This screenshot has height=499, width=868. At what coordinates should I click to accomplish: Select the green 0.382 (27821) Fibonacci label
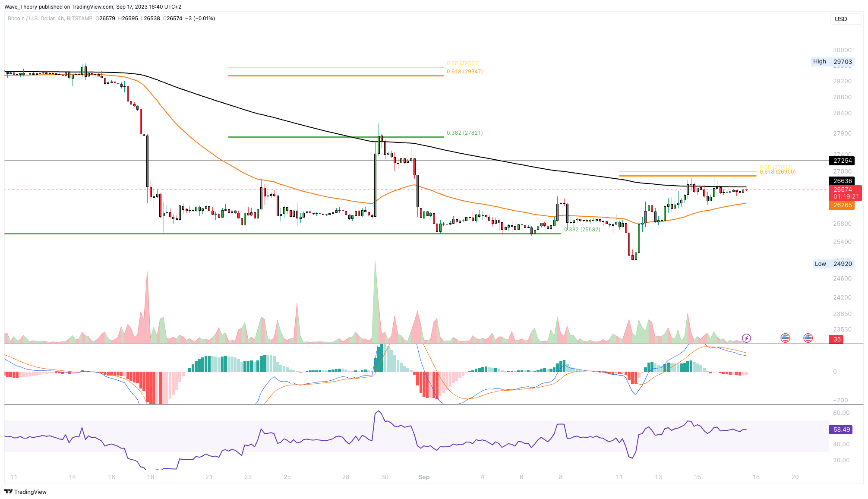point(464,133)
